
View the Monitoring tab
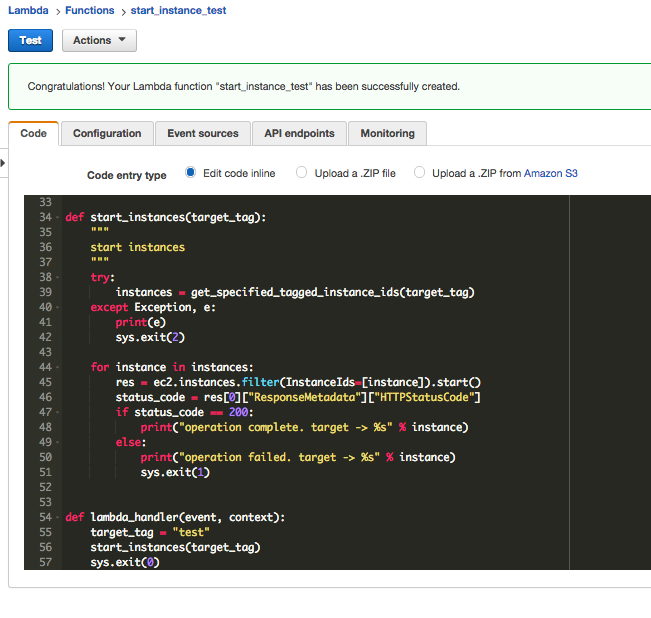[x=387, y=133]
